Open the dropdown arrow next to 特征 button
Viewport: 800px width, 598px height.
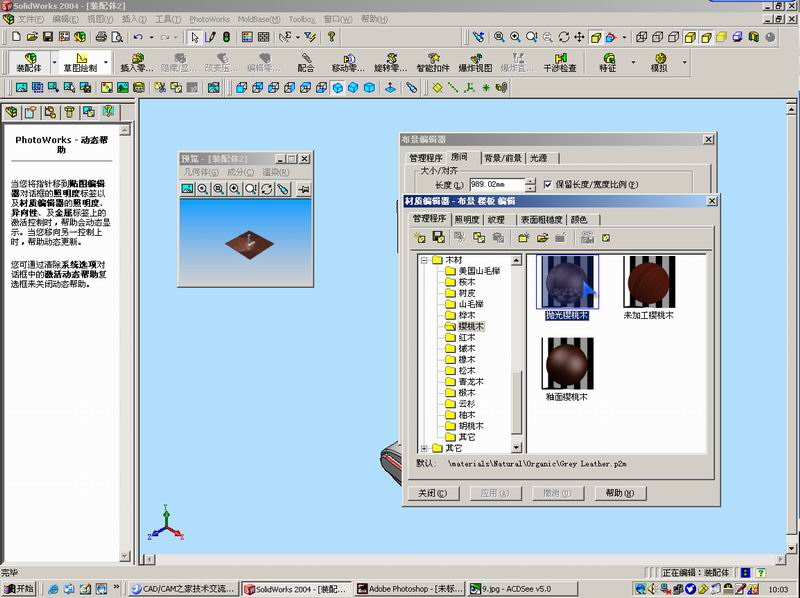633,62
